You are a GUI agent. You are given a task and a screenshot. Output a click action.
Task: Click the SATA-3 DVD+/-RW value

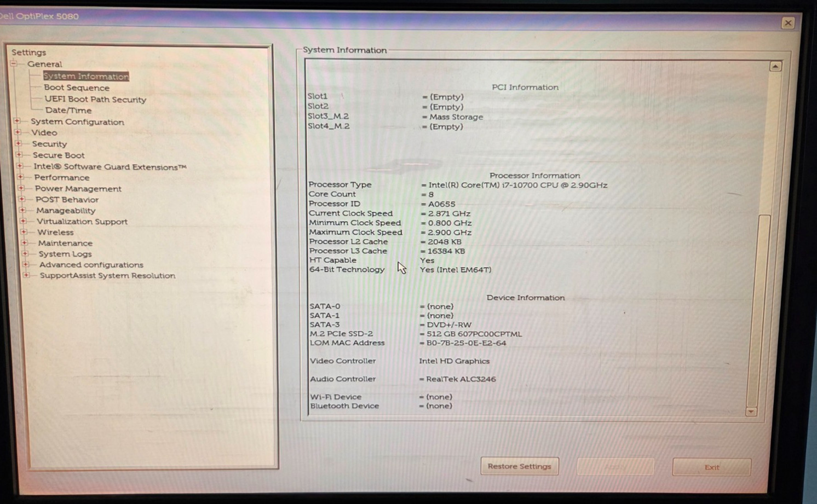tap(449, 325)
